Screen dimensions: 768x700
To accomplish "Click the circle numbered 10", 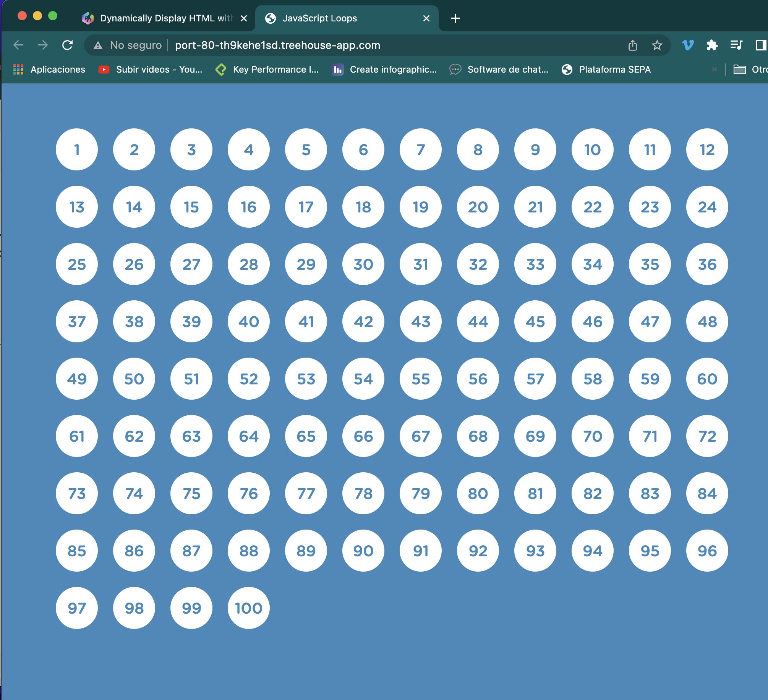I will pyautogui.click(x=593, y=149).
